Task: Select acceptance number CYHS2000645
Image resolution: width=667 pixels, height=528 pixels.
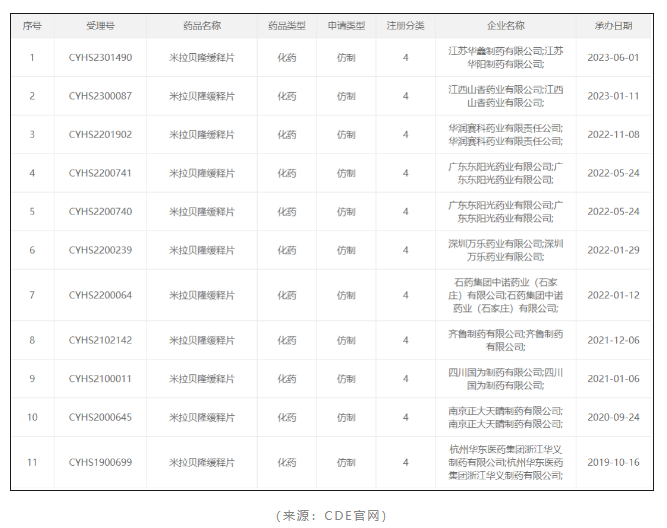Action: click(100, 417)
